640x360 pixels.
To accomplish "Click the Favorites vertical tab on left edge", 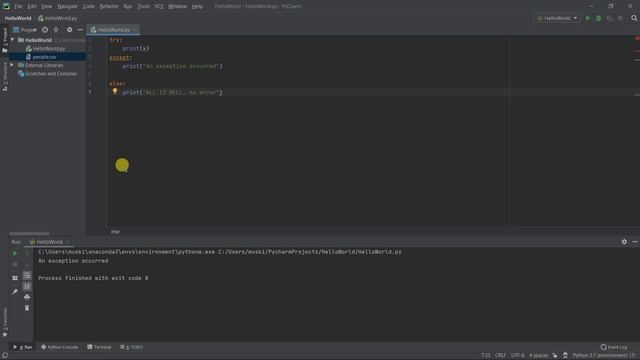I will click(x=5, y=322).
